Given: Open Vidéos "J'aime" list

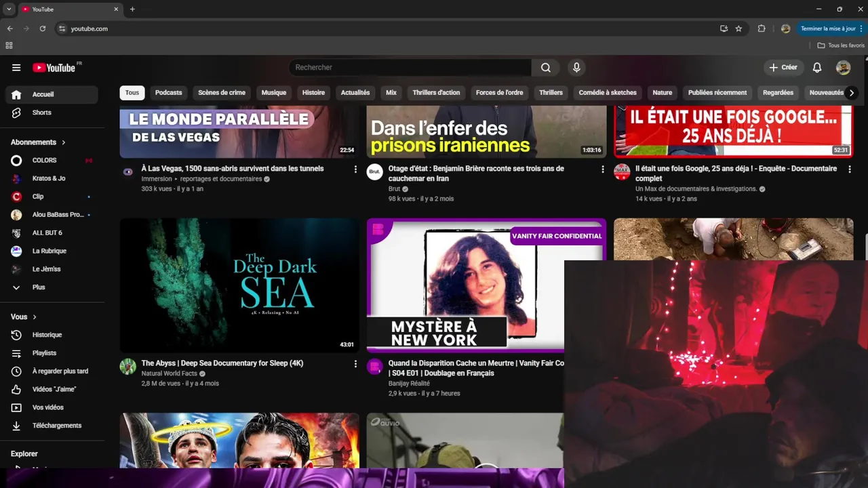Looking at the screenshot, I should tap(52, 389).
